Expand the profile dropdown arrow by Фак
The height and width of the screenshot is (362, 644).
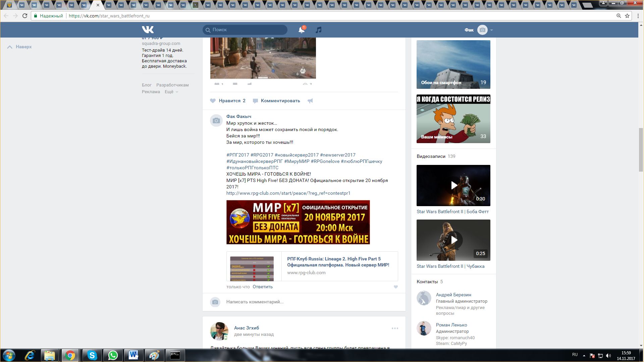491,30
